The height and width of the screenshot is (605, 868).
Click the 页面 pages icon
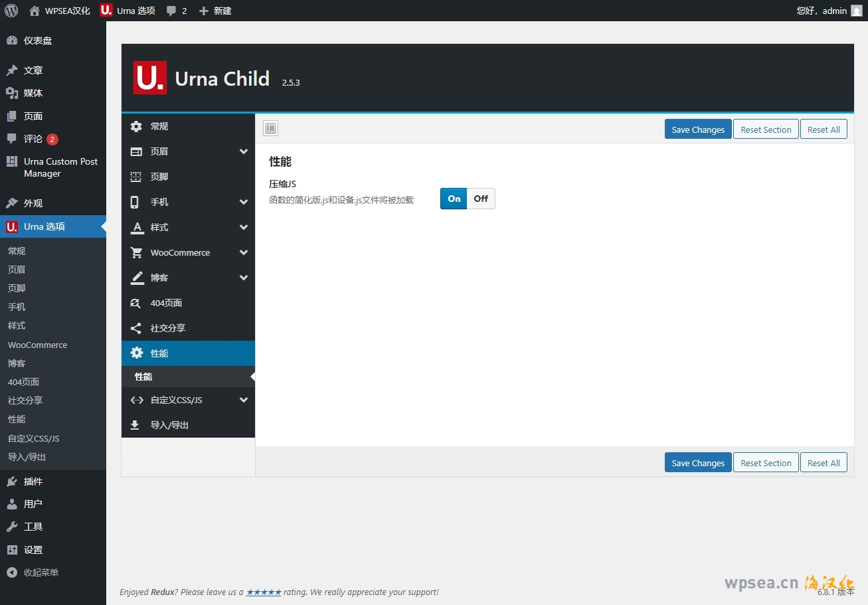click(x=12, y=116)
